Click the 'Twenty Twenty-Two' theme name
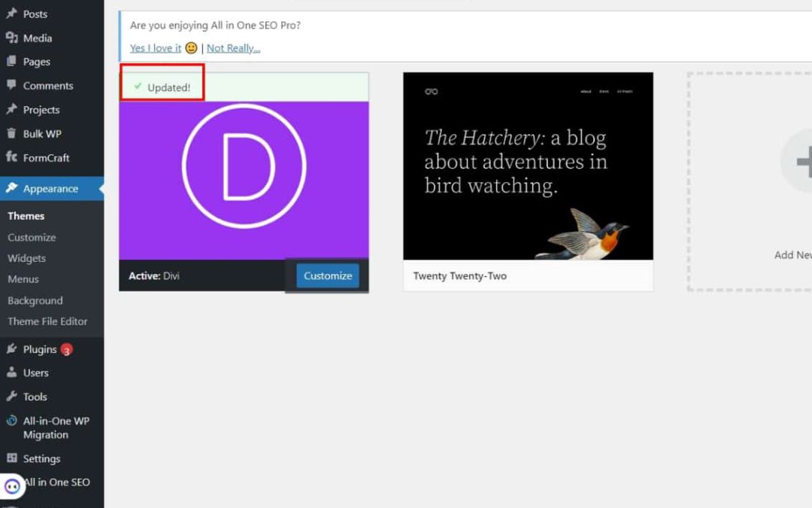Screen dimensions: 812x508 point(460,275)
